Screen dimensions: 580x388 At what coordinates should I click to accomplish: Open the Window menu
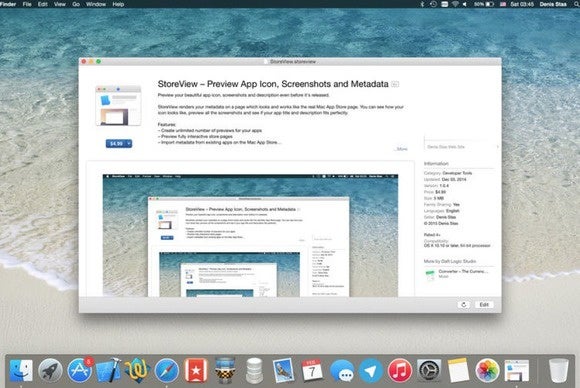tap(96, 4)
